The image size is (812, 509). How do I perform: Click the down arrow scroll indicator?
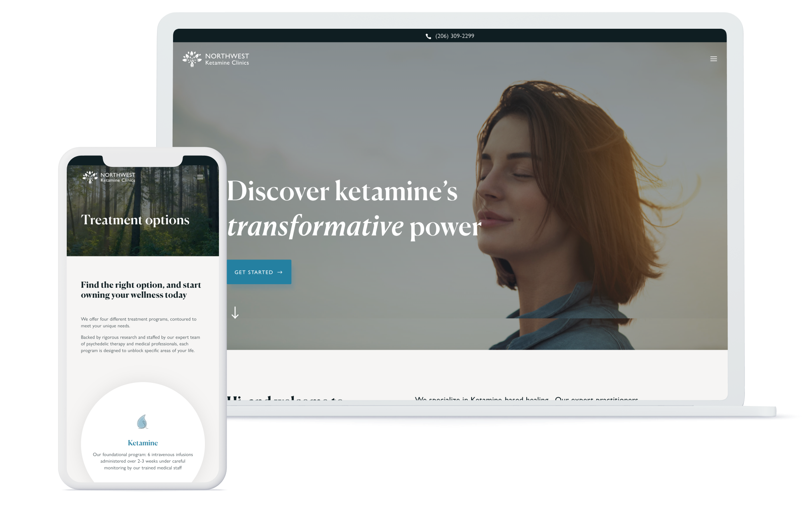coord(236,313)
